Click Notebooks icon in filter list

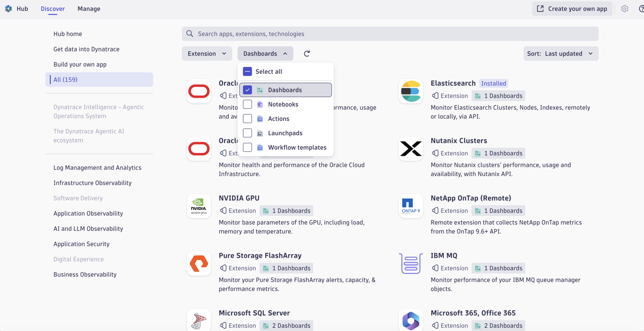point(260,105)
